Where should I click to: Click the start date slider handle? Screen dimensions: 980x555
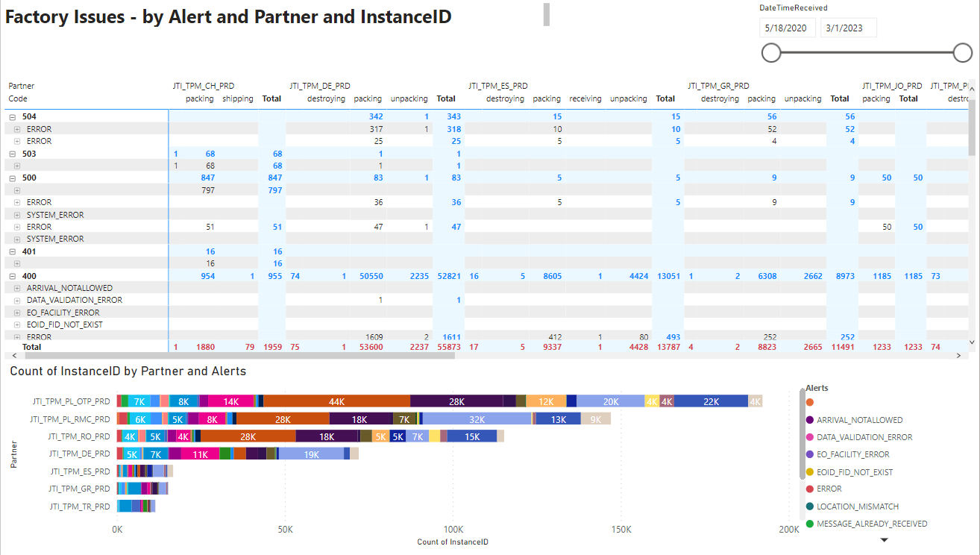(771, 52)
